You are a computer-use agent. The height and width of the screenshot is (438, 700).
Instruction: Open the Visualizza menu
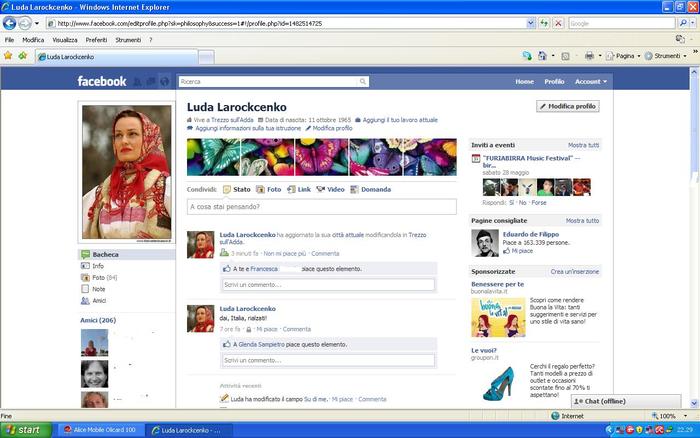tap(65, 40)
